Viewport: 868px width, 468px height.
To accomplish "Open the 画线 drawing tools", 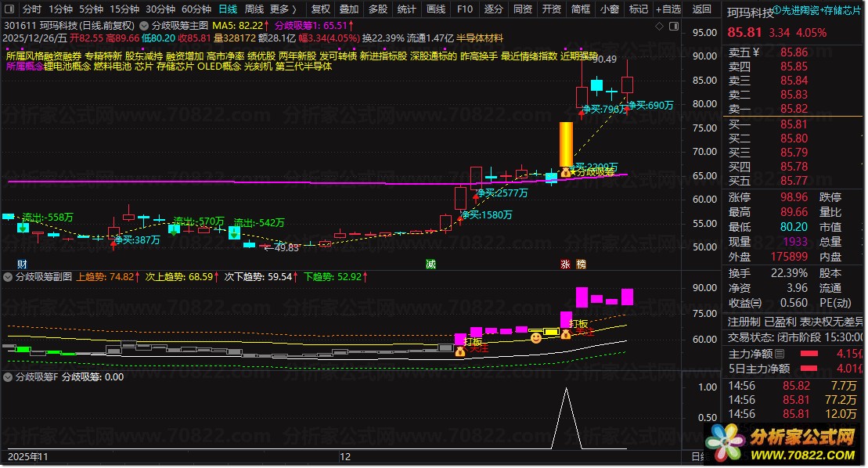I will coord(436,9).
